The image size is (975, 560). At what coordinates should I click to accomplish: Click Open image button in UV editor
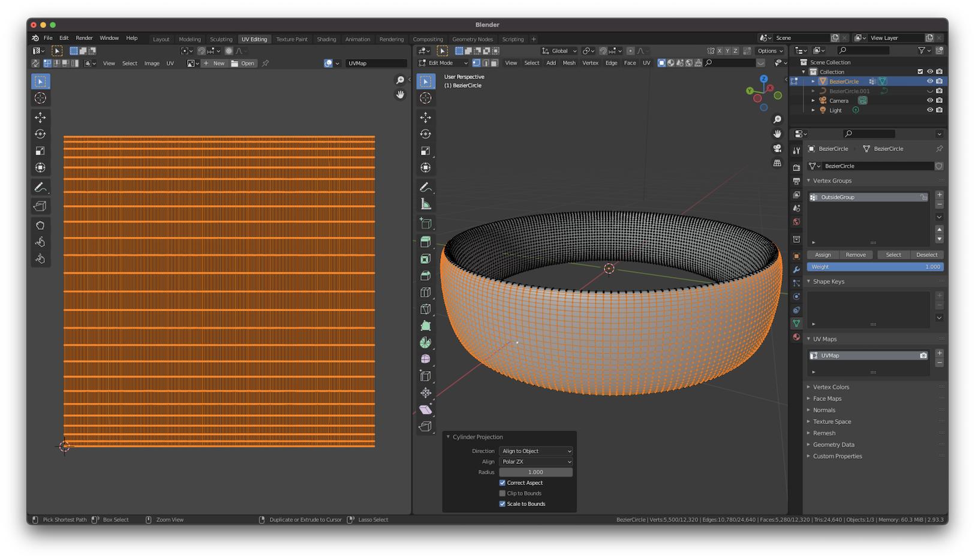[243, 64]
